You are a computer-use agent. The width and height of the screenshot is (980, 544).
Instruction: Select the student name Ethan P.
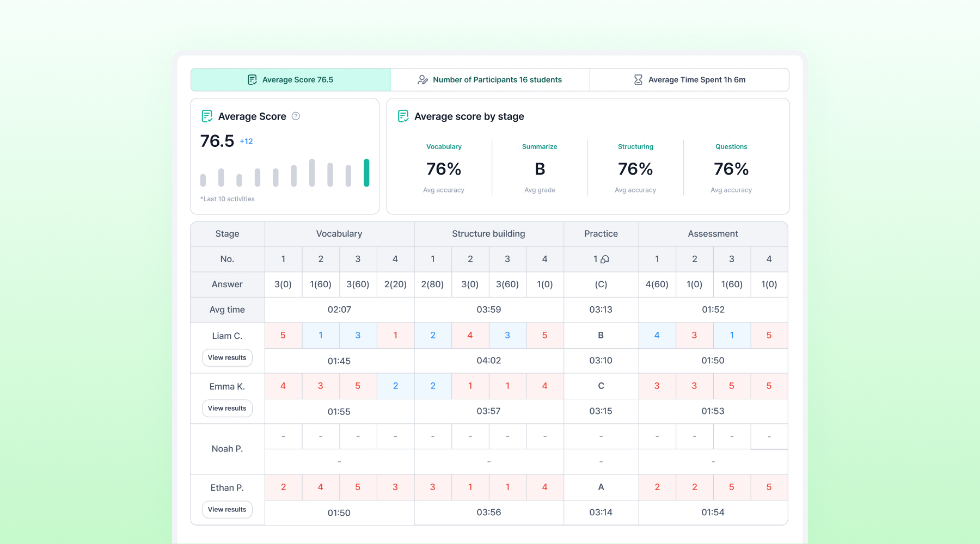[x=227, y=488]
